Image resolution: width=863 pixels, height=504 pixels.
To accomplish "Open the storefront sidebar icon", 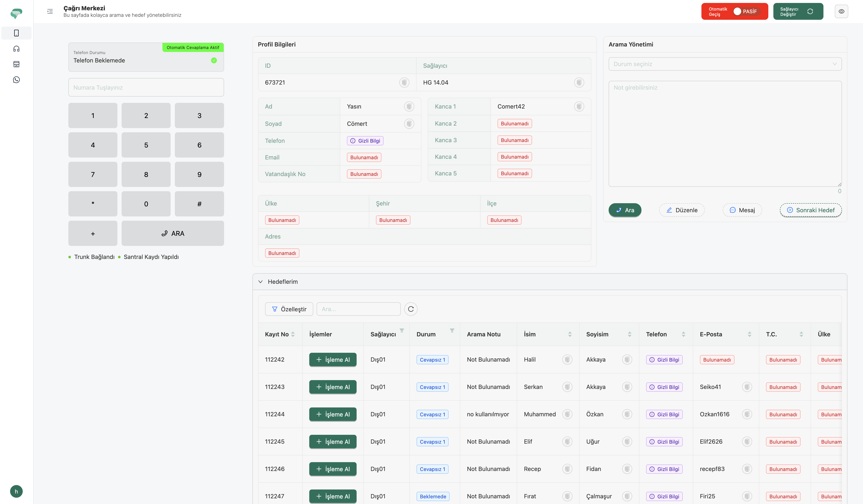I will pyautogui.click(x=16, y=64).
